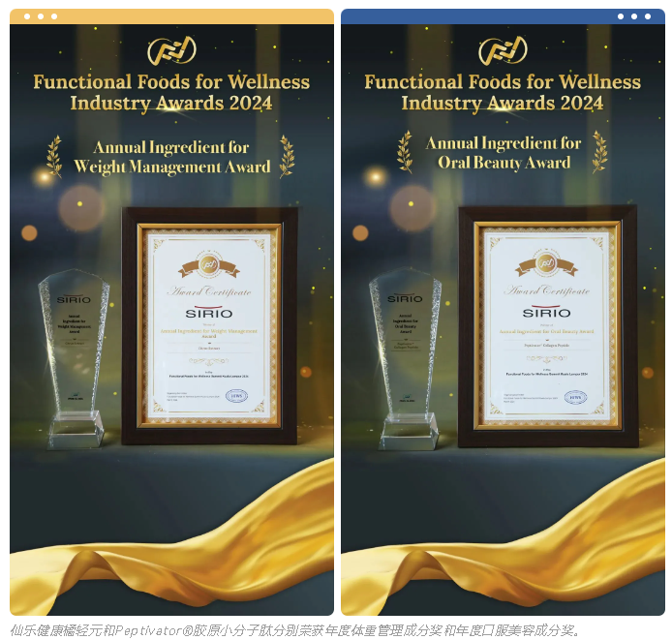The image size is (672, 640).
Task: Click the crystal trophy in the Weight Management poster
Action: click(x=75, y=359)
